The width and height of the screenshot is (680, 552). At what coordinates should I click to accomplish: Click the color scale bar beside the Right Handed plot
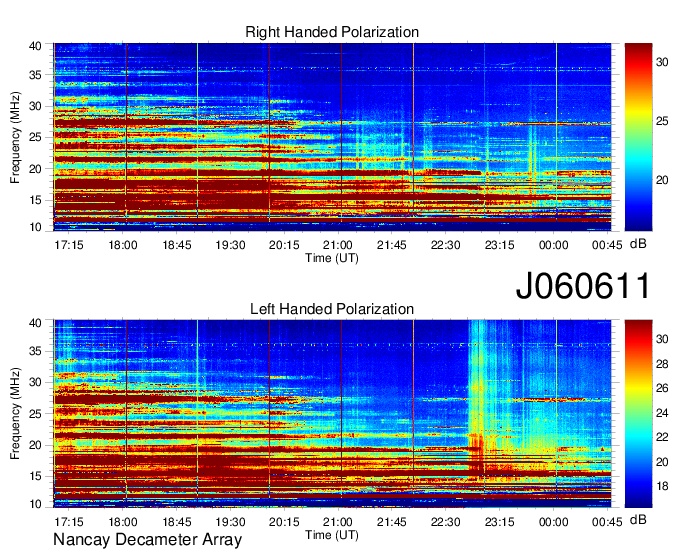638,137
